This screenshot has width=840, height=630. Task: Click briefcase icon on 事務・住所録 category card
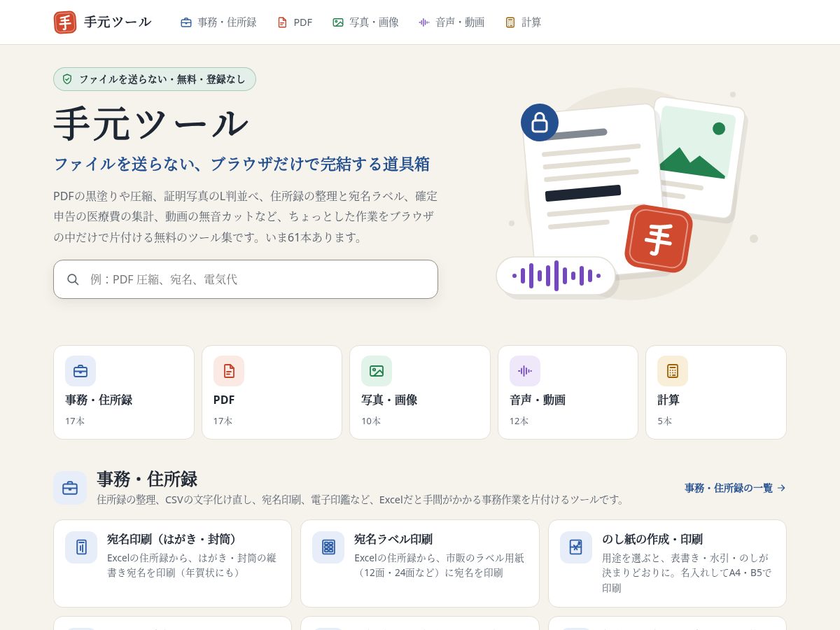tap(80, 371)
